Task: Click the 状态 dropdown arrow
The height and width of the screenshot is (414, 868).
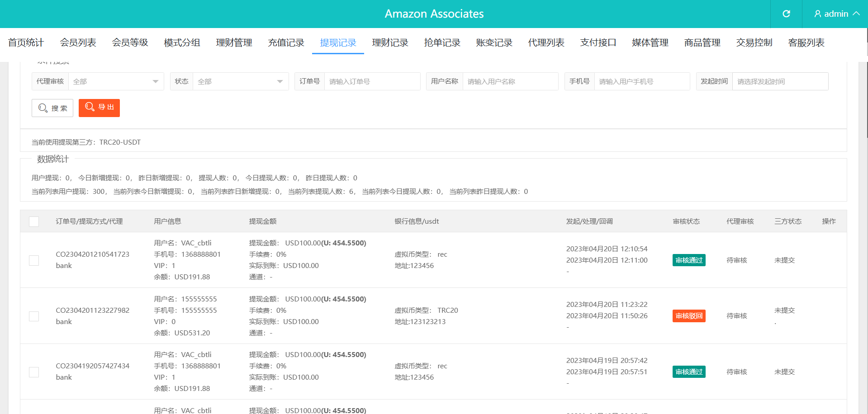Action: (x=280, y=81)
